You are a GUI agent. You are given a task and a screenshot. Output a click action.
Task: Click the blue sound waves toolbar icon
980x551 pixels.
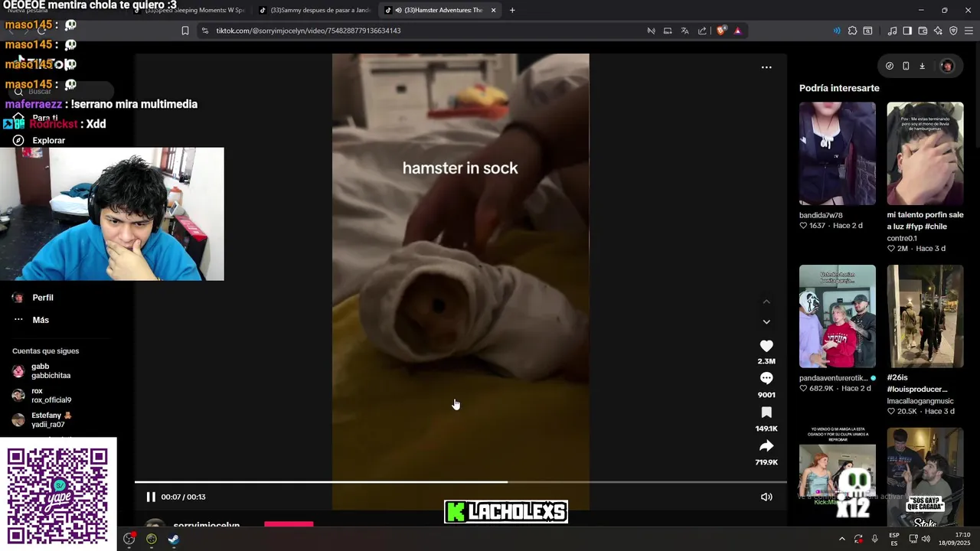pos(836,31)
